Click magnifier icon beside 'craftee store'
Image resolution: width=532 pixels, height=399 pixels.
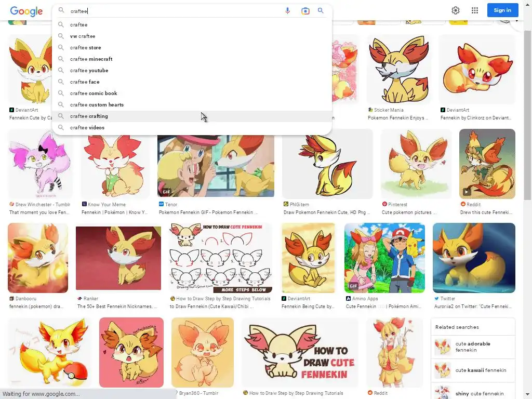pos(61,47)
